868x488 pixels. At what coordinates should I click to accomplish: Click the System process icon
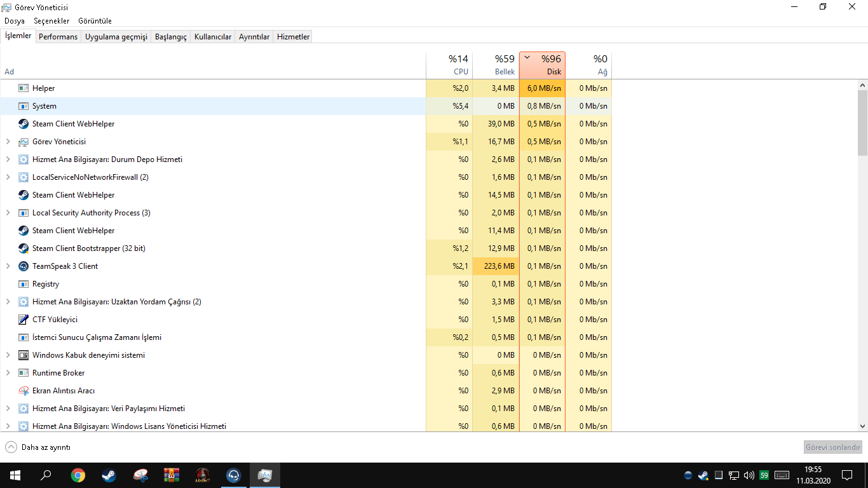click(24, 106)
